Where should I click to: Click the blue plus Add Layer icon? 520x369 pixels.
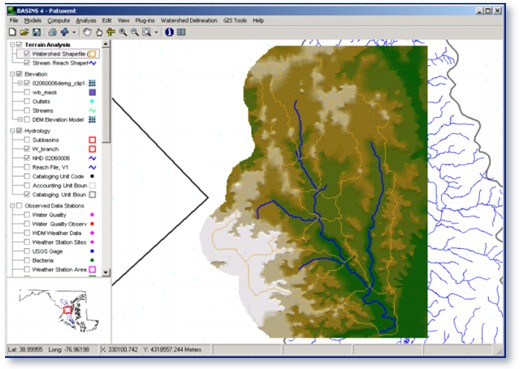tap(65, 32)
